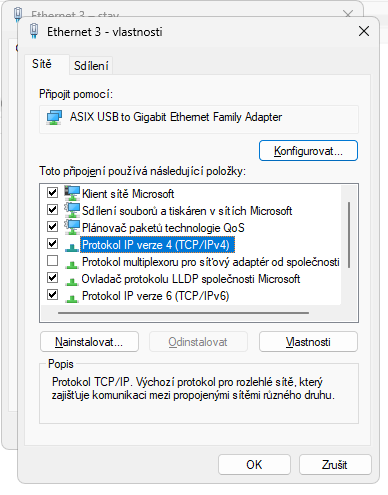Screen dimensions: 388x495
Task: Click the Klient sítě Microsoft computer icon
Action: tap(72, 193)
